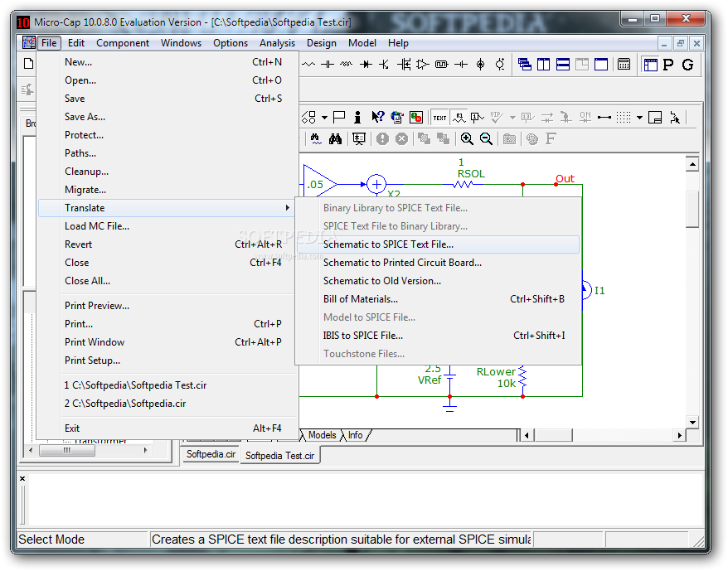Viewport: 728px width, 571px height.
Task: Select Schematic to Old Version entry
Action: (438, 281)
